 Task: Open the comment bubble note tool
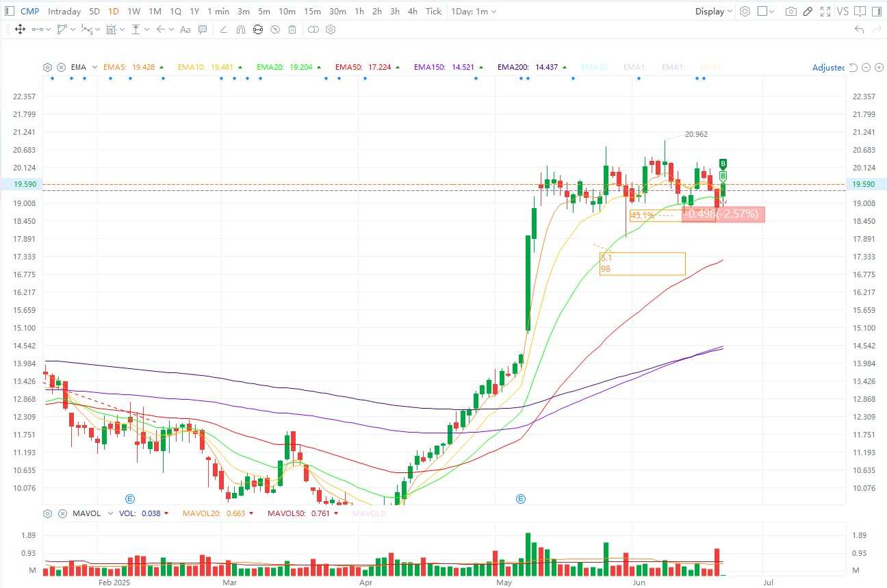[203, 29]
